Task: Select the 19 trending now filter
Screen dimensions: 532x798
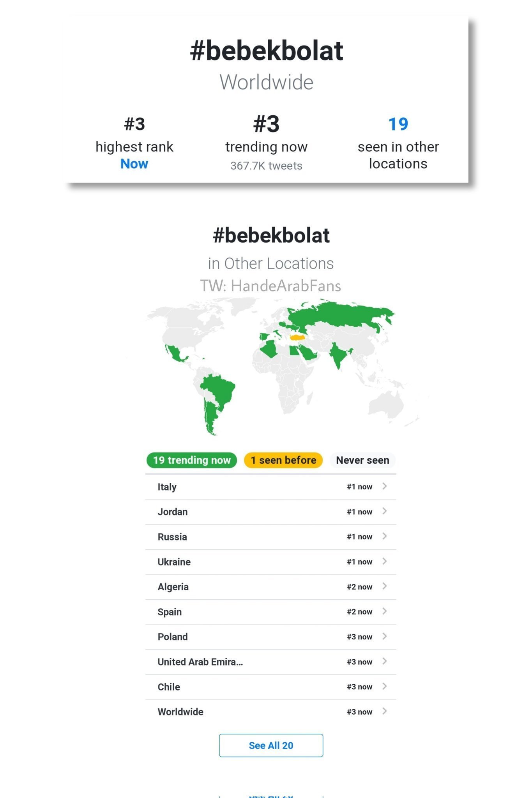Action: click(192, 460)
